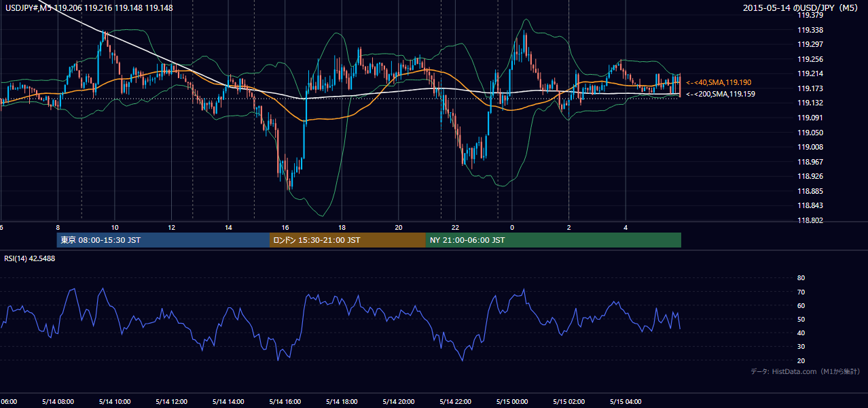Click the 5/14 10:00 time axis label
This screenshot has width=868, height=408.
coord(115,401)
